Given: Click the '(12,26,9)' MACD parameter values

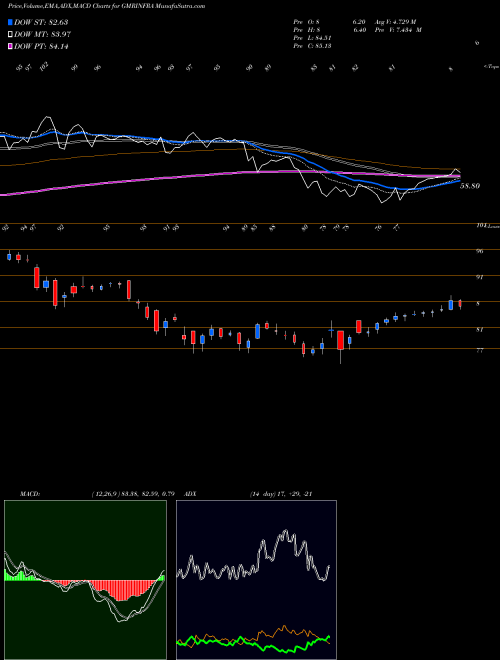Looking at the screenshot, I should (x=133, y=494).
